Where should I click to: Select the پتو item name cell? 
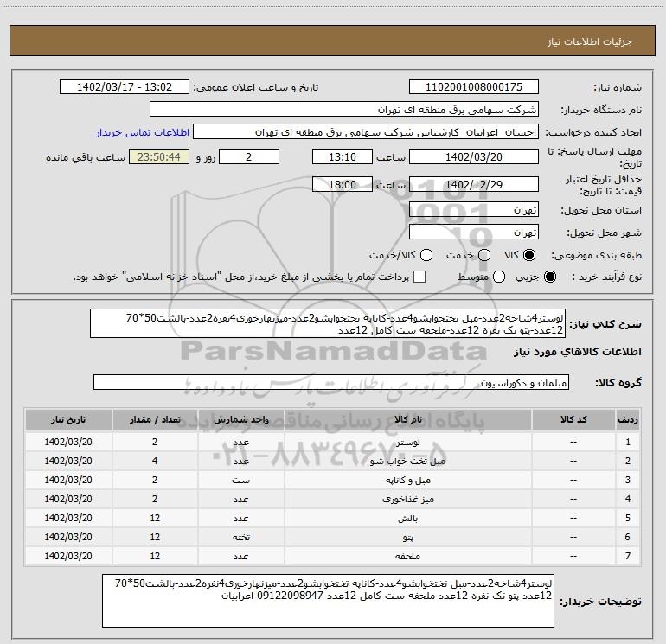(x=407, y=537)
